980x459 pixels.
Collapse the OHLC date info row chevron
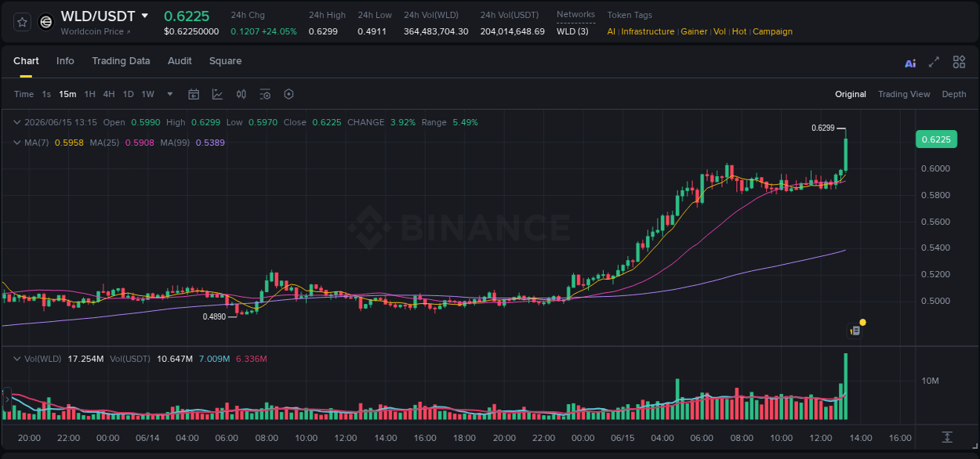(x=17, y=122)
